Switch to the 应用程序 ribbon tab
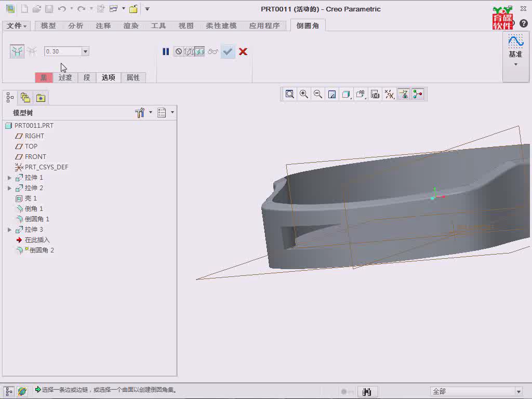This screenshot has width=532, height=399. [264, 26]
